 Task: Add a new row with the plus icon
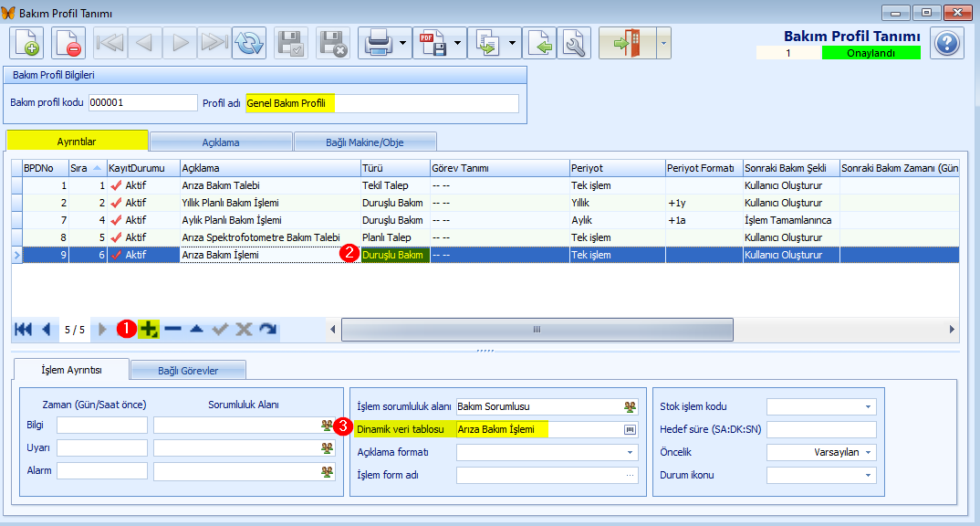point(149,329)
